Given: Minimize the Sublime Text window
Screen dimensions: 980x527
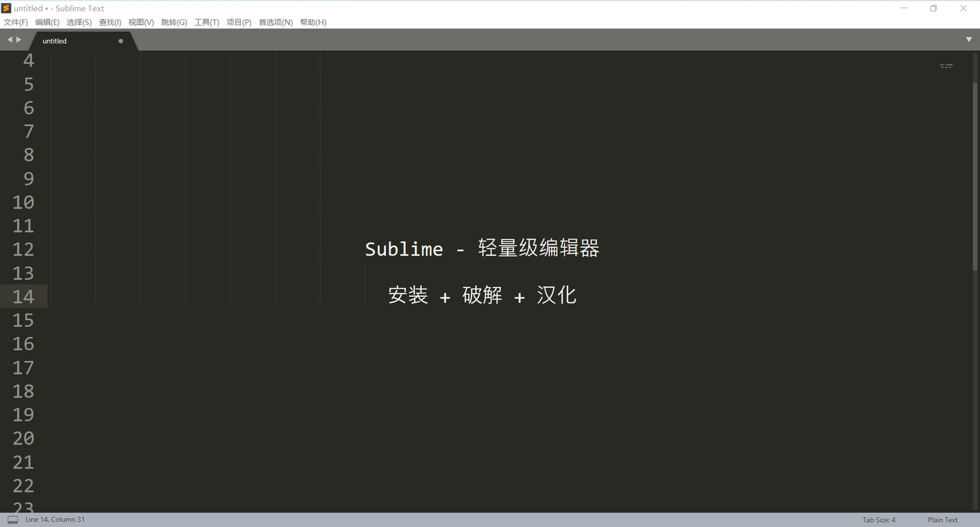Looking at the screenshot, I should coord(904,8).
